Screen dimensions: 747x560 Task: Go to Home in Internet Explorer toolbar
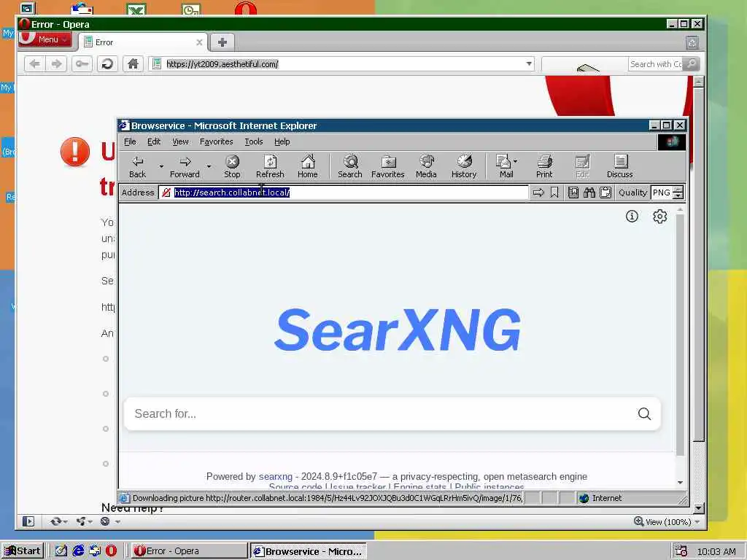coord(308,166)
